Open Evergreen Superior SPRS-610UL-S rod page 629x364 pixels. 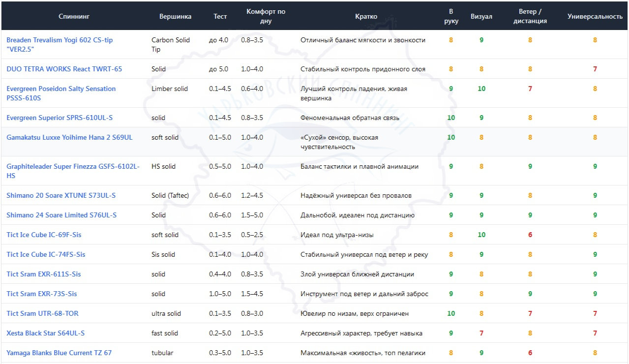[60, 118]
